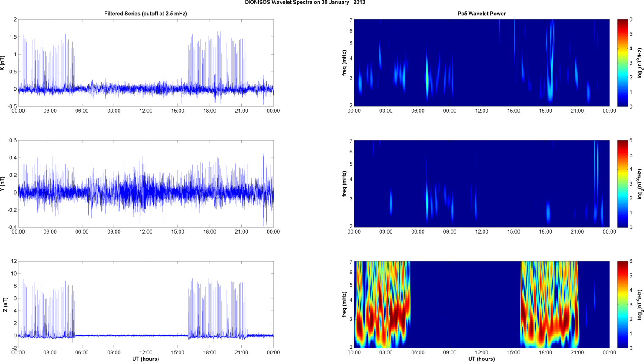Click the log2(nT²/Hz) label of the middle colorbar
The height and width of the screenshot is (362, 644).
pos(641,184)
